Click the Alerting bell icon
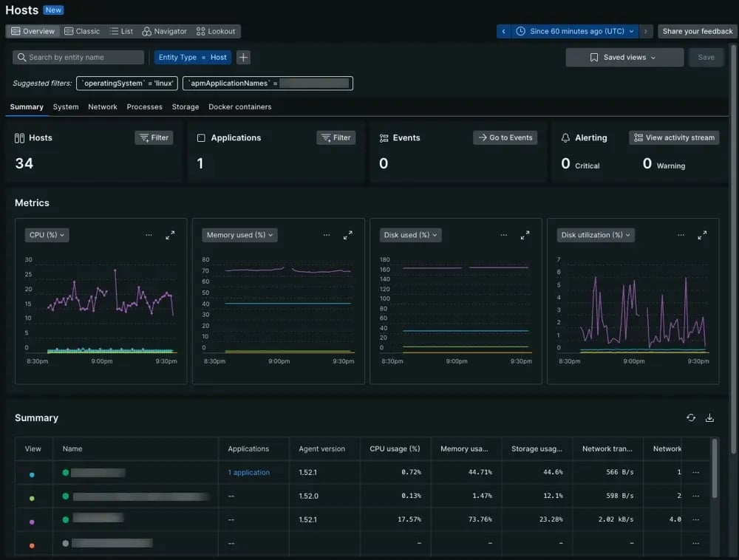This screenshot has width=739, height=560. click(x=566, y=137)
